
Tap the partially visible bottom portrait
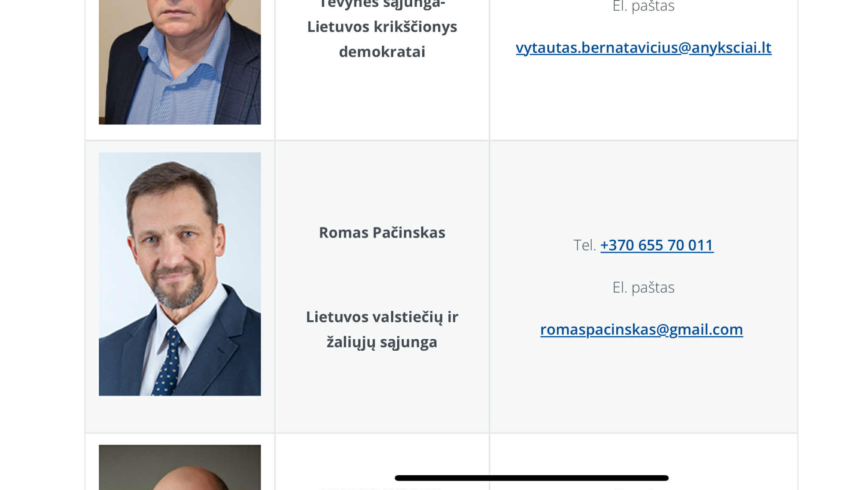click(180, 467)
